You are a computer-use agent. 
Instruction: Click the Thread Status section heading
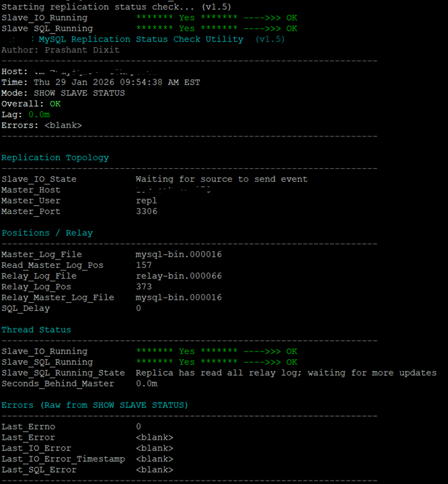click(x=36, y=330)
